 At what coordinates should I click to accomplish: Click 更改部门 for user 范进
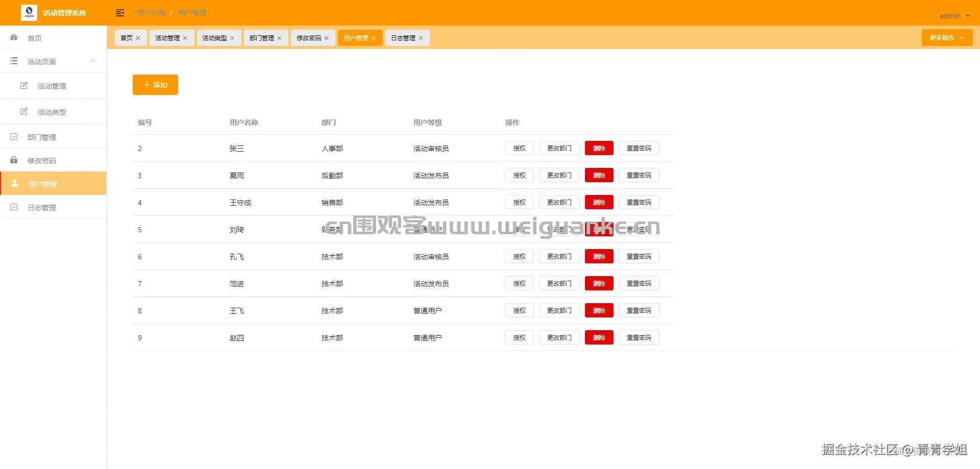point(559,283)
